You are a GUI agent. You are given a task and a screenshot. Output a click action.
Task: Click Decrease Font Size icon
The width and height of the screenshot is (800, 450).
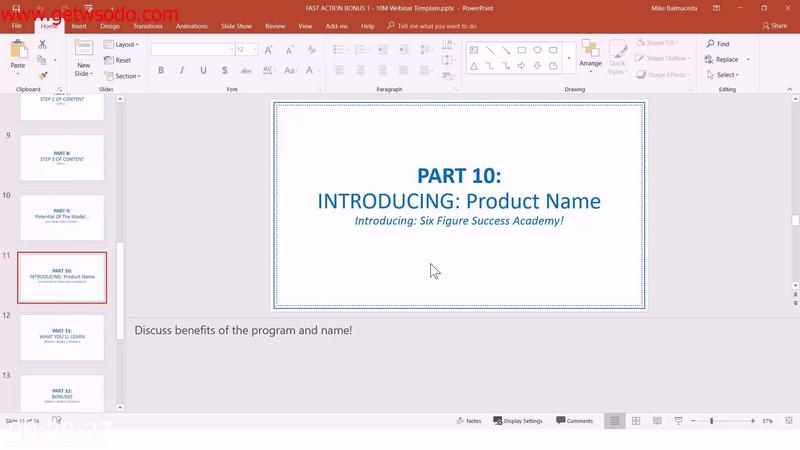[x=289, y=49]
